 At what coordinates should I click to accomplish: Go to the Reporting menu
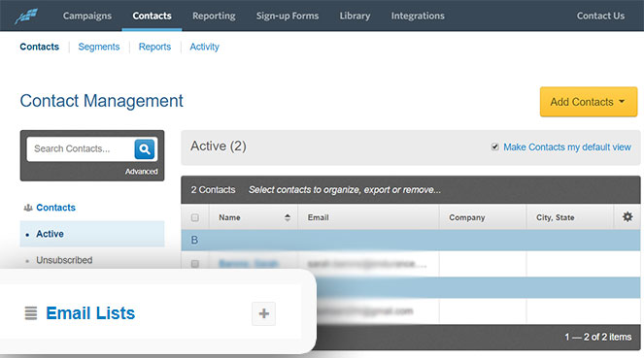pos(214,16)
